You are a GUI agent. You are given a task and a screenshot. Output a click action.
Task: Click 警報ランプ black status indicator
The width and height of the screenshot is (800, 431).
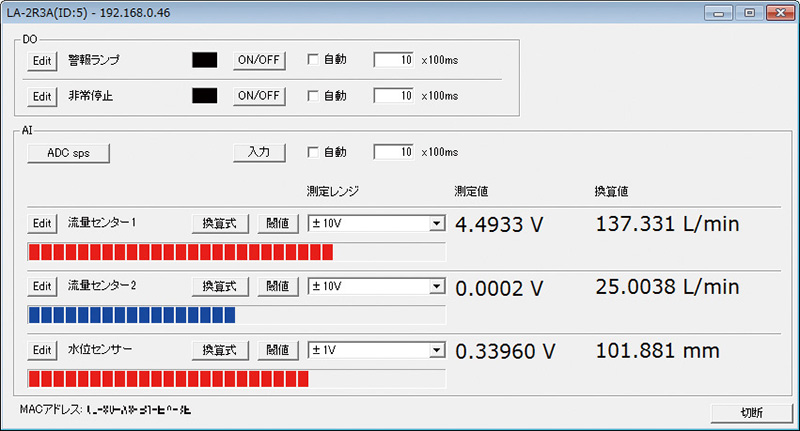(205, 60)
